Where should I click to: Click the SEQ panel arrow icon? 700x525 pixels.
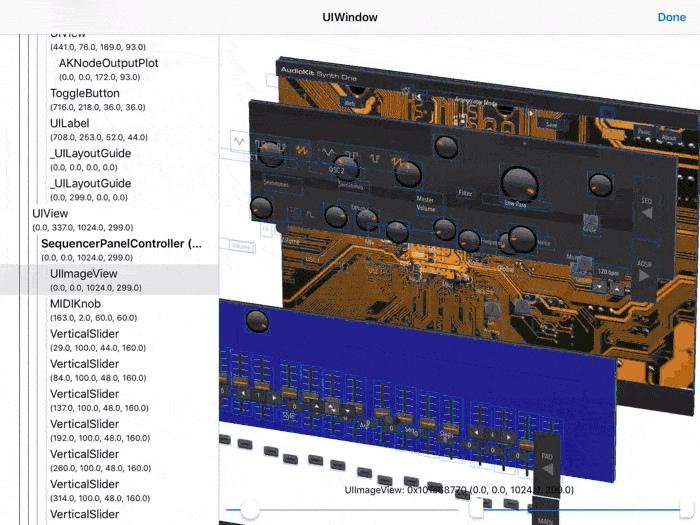pos(647,213)
